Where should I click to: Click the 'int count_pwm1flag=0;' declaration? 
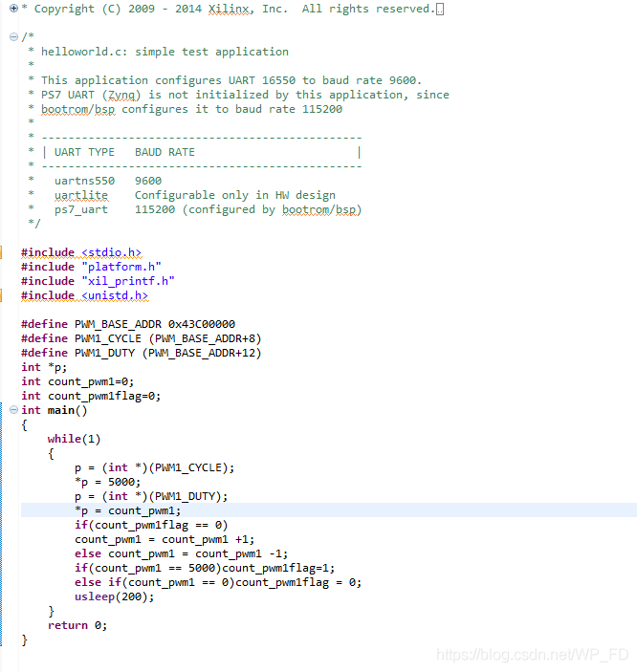click(91, 396)
